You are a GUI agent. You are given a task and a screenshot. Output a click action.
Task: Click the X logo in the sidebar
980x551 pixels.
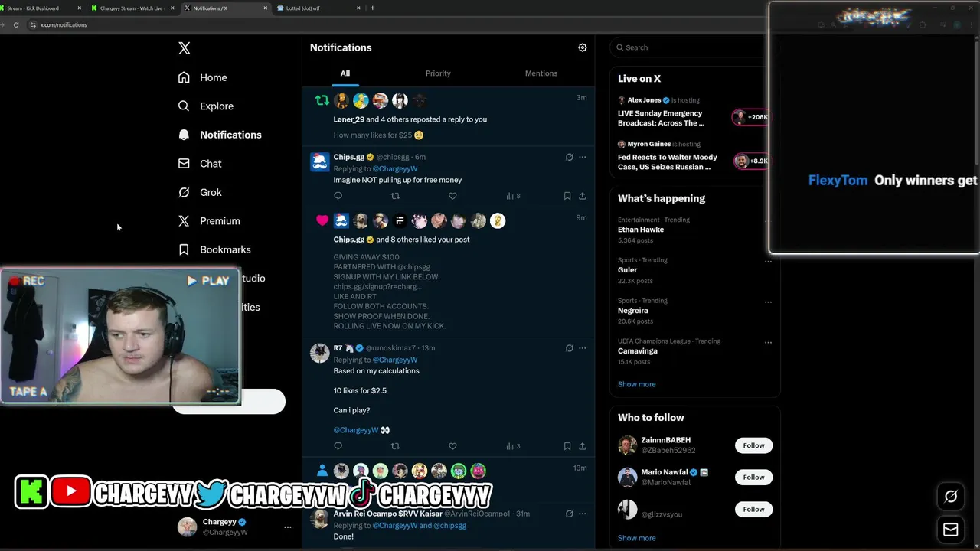(x=185, y=48)
